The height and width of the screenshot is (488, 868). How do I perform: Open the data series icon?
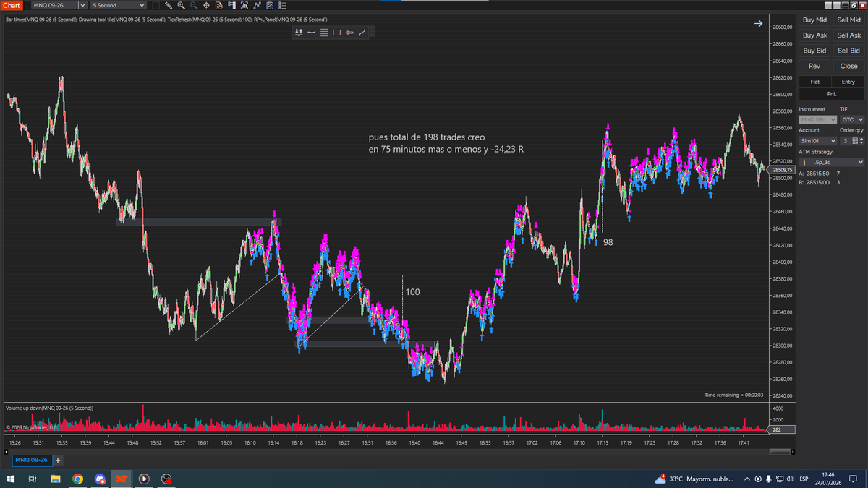[244, 5]
